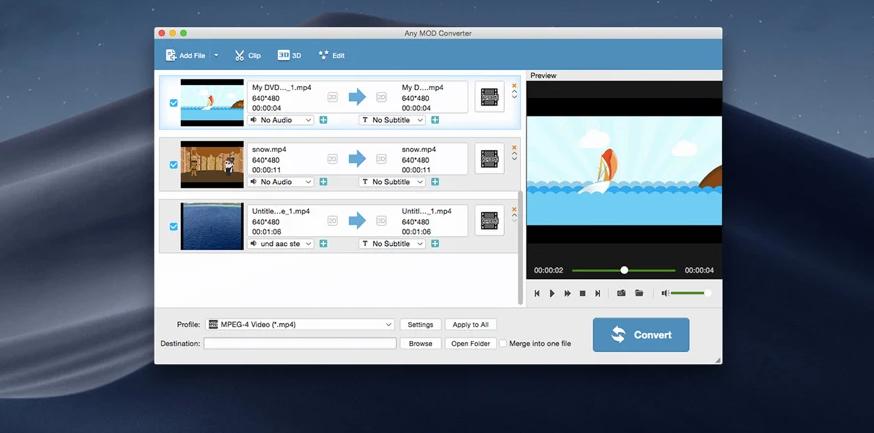Add subtitle to Untitle row
Image resolution: width=874 pixels, height=433 pixels.
click(x=435, y=244)
